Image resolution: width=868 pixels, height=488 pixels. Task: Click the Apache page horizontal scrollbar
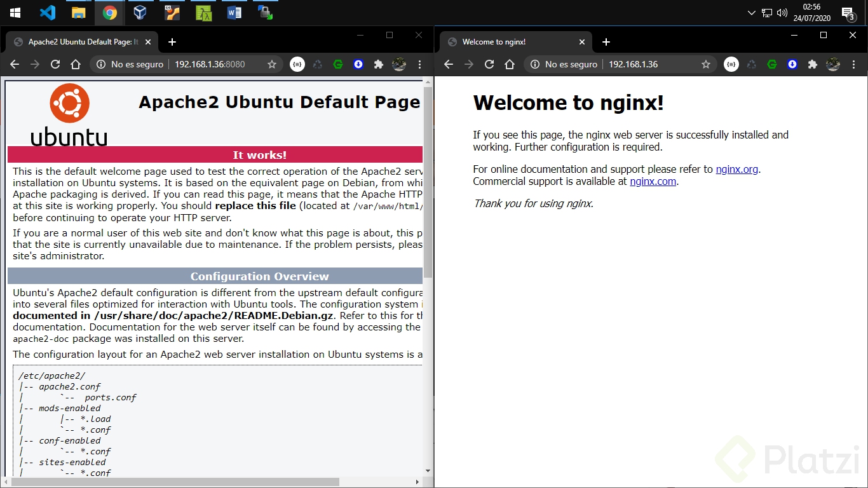click(175, 482)
